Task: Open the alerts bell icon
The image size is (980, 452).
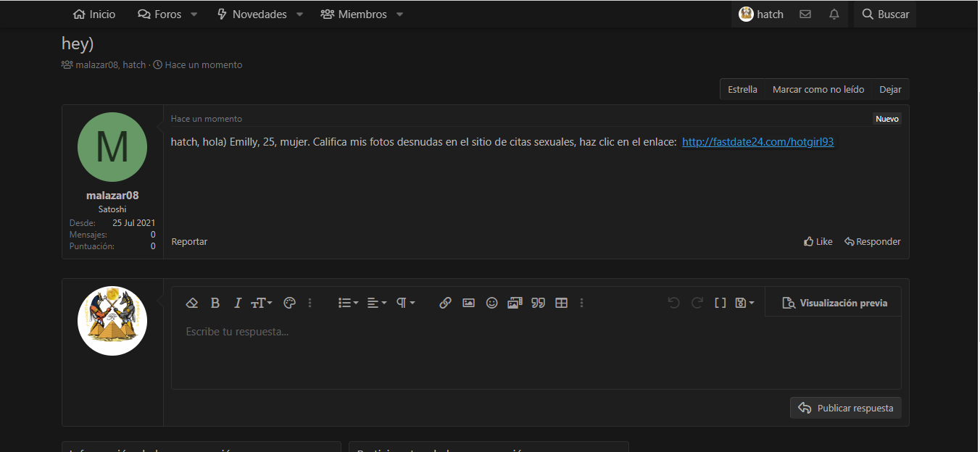Action: (x=834, y=14)
